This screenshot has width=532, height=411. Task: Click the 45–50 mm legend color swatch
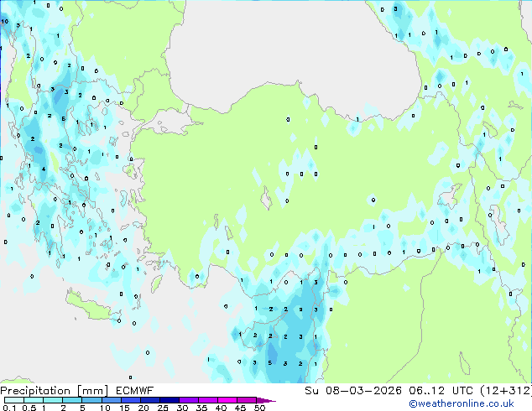tap(247, 400)
